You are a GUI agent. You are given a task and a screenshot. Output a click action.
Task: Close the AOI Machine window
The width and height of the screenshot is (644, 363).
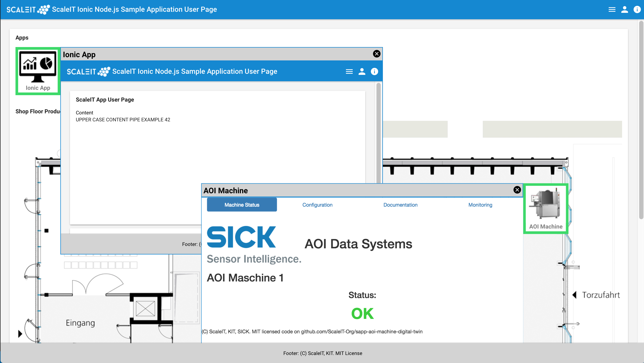[x=517, y=190]
